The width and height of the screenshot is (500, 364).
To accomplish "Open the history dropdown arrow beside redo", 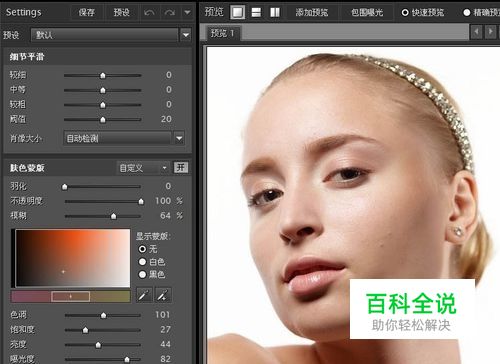I will [187, 13].
